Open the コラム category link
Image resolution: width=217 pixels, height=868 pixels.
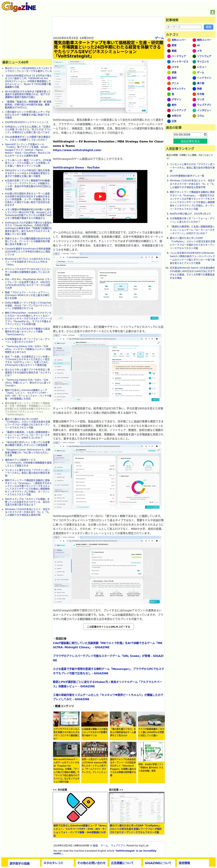click(200, 116)
